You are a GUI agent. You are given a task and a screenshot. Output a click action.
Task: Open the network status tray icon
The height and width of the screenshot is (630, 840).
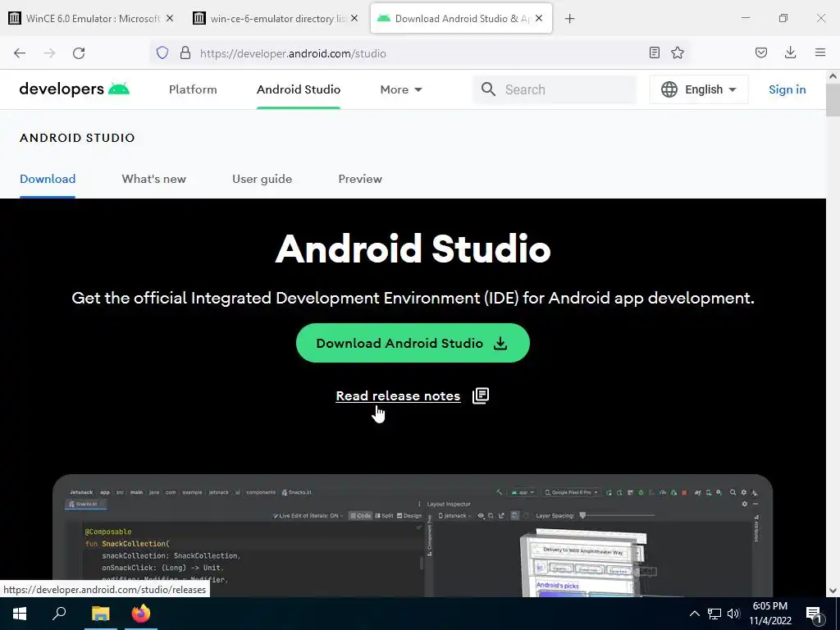pyautogui.click(x=714, y=614)
